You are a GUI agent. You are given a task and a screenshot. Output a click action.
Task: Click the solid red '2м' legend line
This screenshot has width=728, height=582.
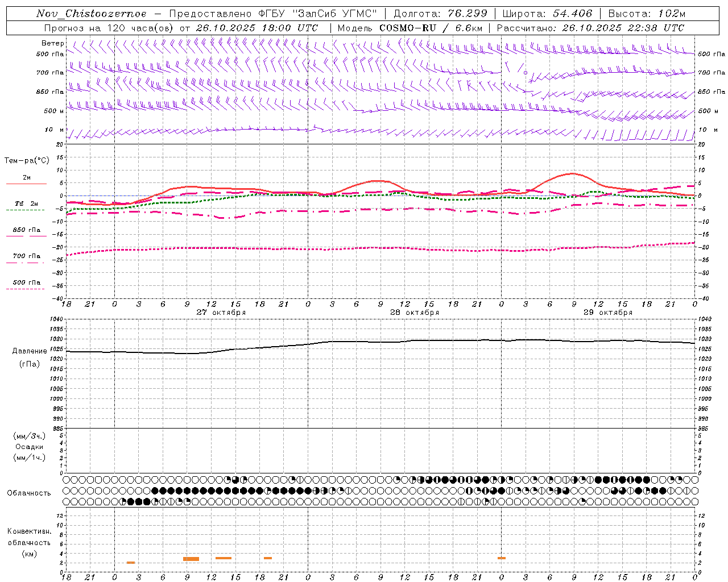pos(26,184)
